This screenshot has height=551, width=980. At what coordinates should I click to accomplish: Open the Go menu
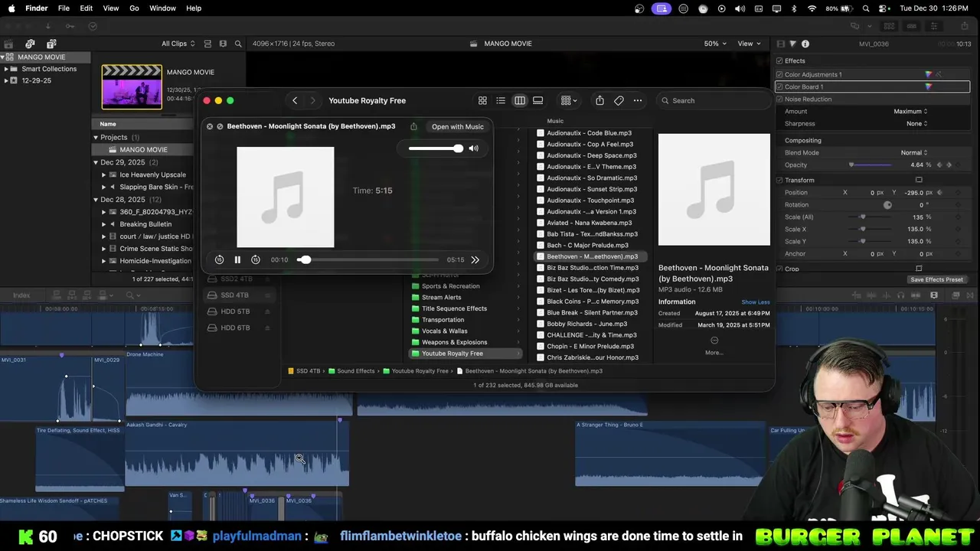click(x=134, y=8)
